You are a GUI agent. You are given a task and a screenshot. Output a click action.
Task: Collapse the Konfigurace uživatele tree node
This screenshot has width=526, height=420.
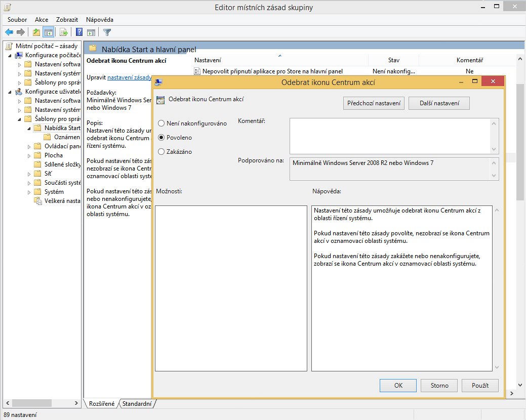10,92
